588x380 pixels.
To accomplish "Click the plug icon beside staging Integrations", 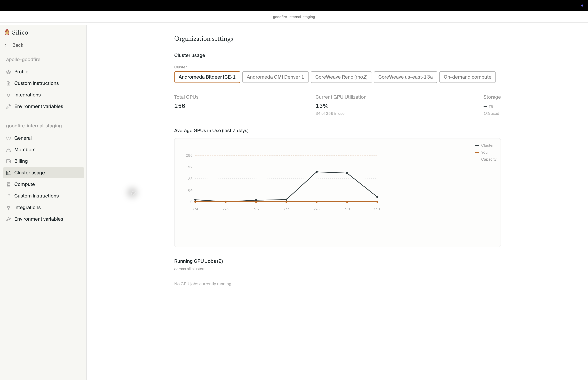I will tap(9, 208).
